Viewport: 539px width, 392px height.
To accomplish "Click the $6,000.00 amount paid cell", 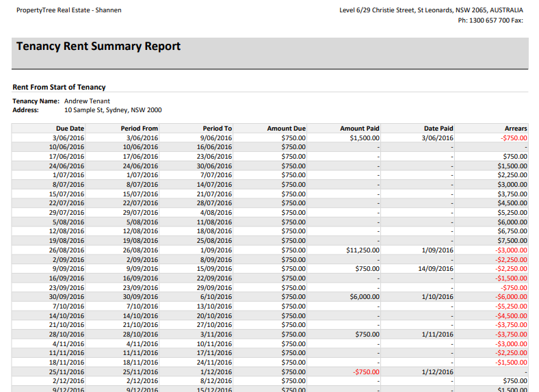I will click(365, 297).
